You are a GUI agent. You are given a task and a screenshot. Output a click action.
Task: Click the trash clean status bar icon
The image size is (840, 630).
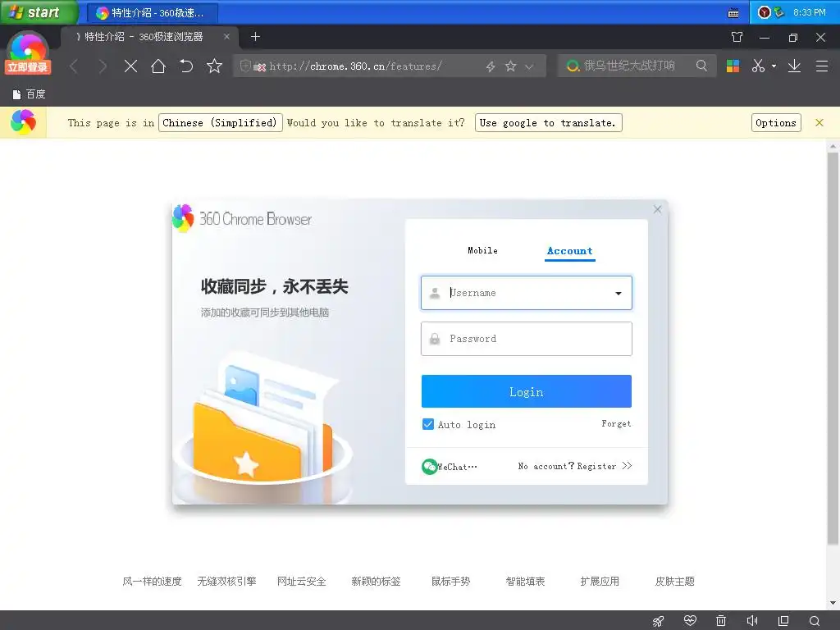coord(721,620)
